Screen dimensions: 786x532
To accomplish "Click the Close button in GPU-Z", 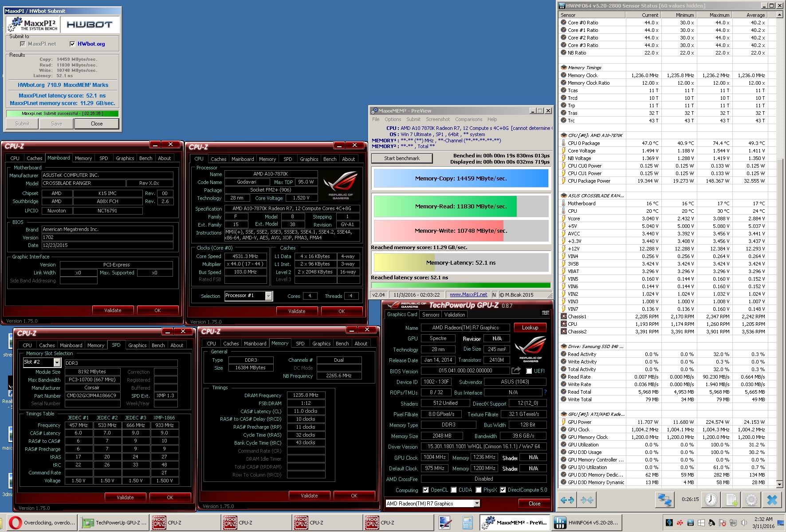I will coord(534,504).
